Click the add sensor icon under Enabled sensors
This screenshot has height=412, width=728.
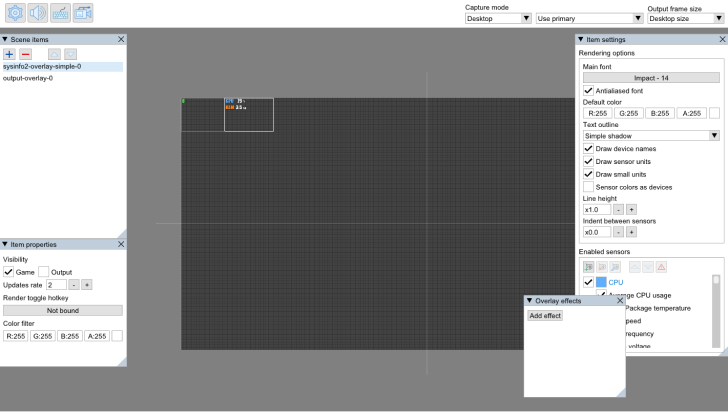589,267
